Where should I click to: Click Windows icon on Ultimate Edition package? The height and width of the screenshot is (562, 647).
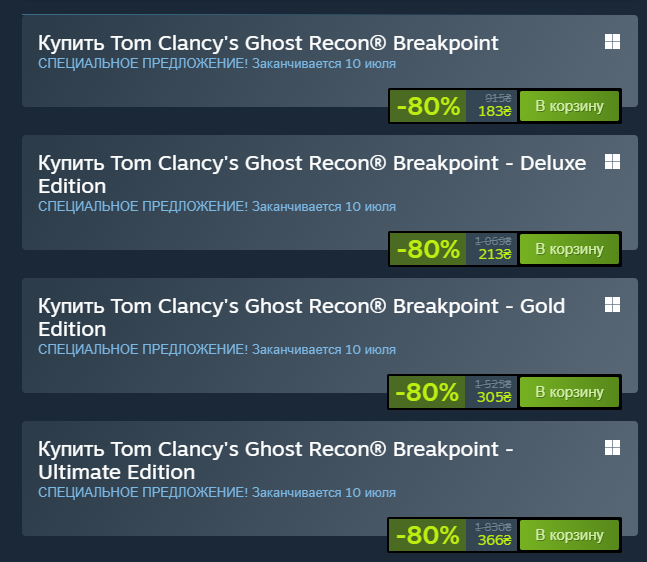pos(612,448)
